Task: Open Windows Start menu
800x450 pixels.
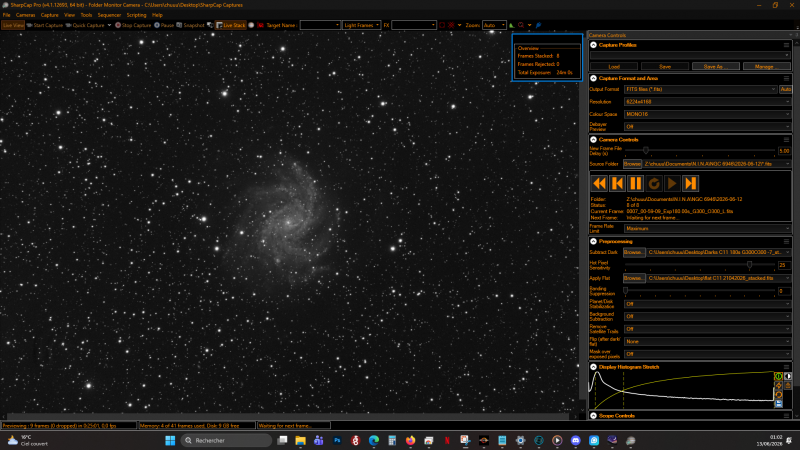Action: point(170,440)
